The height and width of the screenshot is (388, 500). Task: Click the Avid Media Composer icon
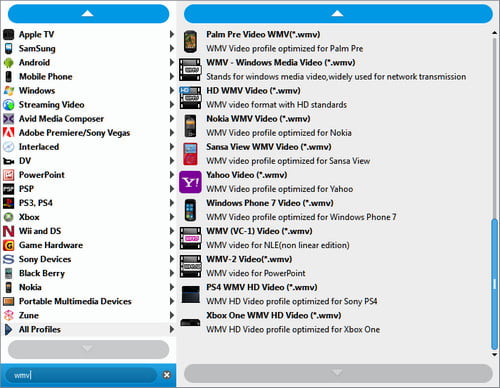coord(9,119)
